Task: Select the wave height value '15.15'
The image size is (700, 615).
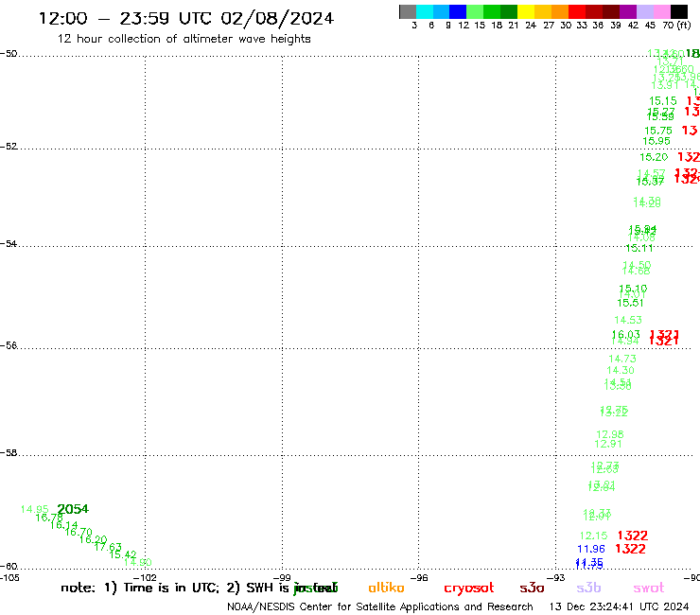Action: coord(662,101)
